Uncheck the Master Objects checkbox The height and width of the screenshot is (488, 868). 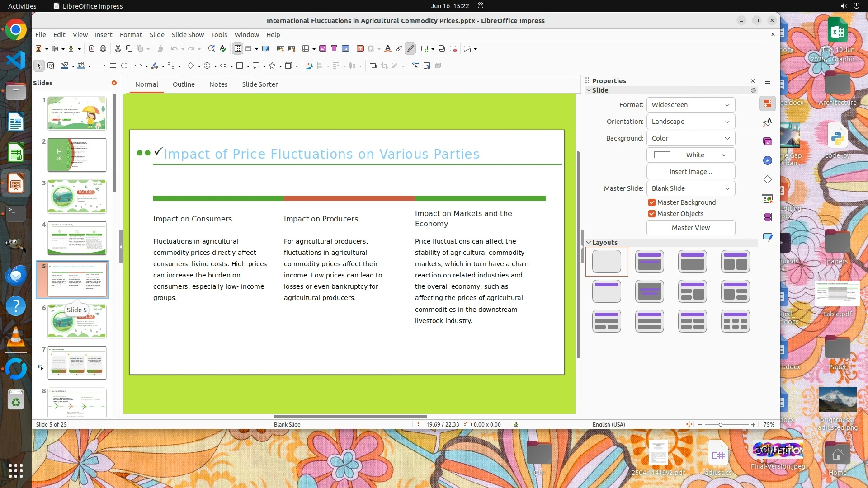coord(652,214)
